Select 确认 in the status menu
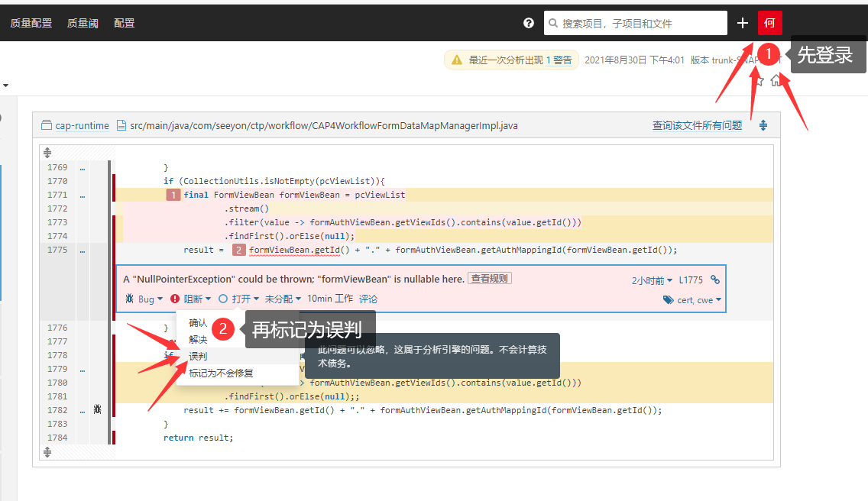Screen dimensions: 868x501 click(x=199, y=323)
